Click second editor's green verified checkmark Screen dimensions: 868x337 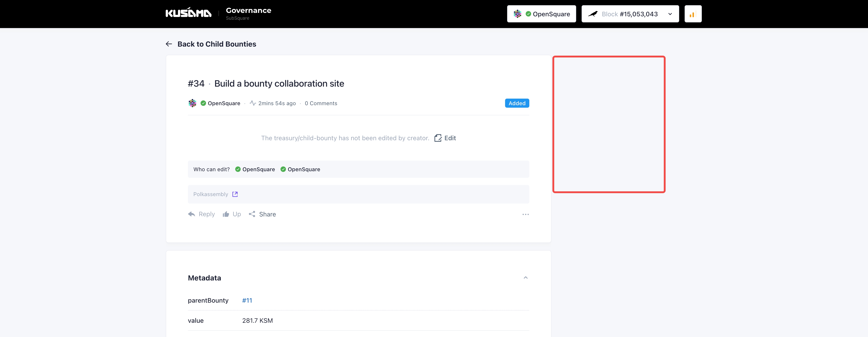(x=283, y=169)
